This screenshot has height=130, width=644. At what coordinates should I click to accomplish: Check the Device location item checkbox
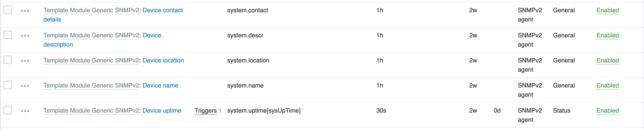[8, 60]
